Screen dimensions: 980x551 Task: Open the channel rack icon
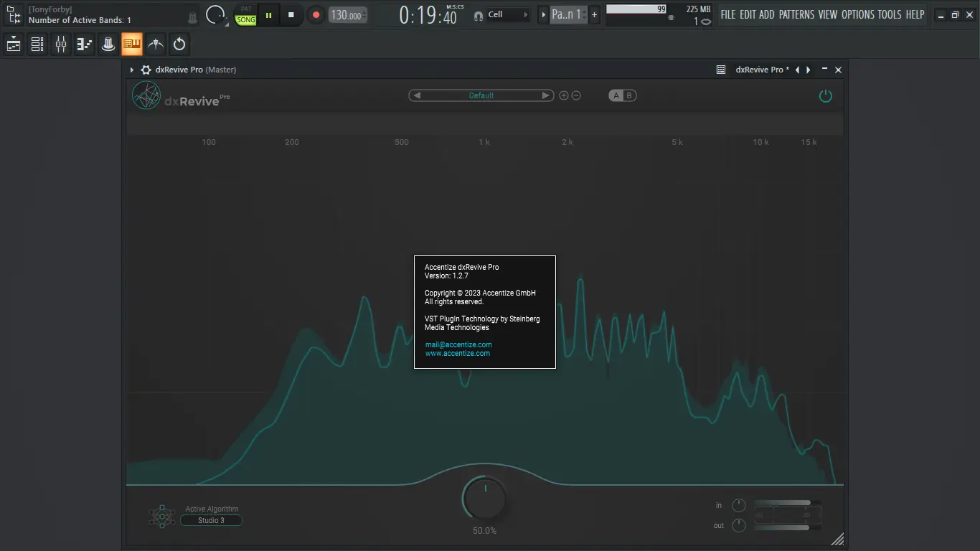point(37,44)
